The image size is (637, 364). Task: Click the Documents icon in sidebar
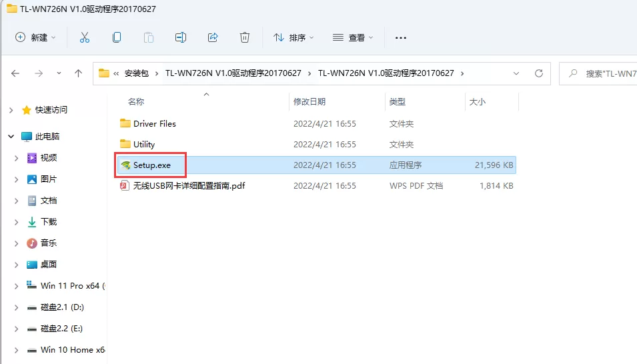click(x=32, y=201)
